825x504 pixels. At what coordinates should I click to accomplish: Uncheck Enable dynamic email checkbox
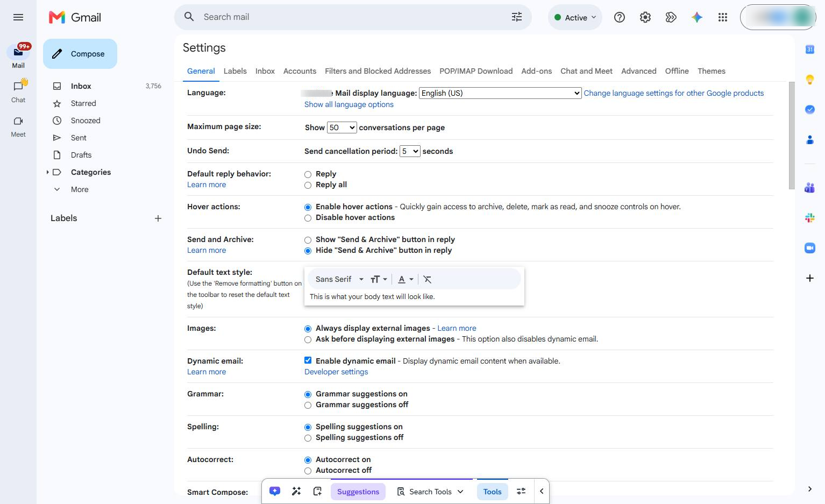308,360
